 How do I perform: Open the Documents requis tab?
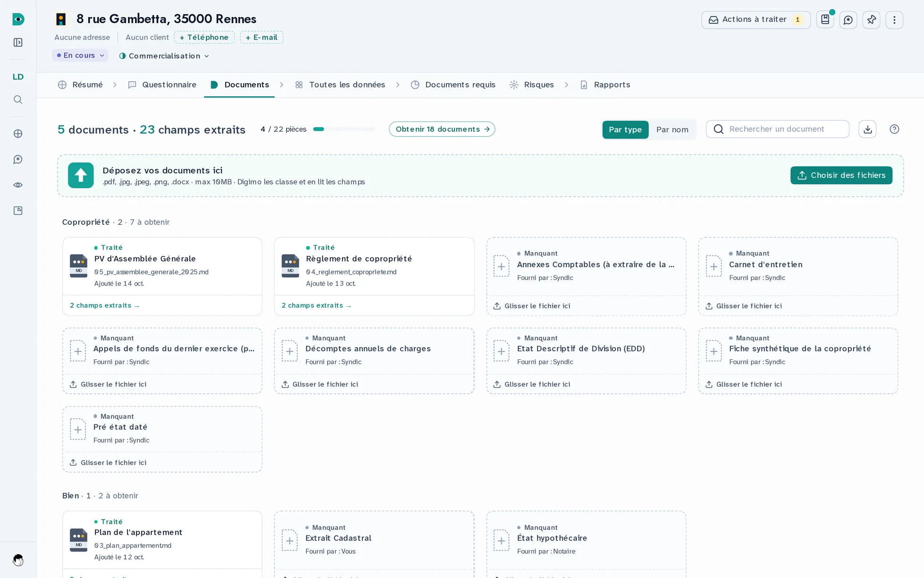click(453, 85)
